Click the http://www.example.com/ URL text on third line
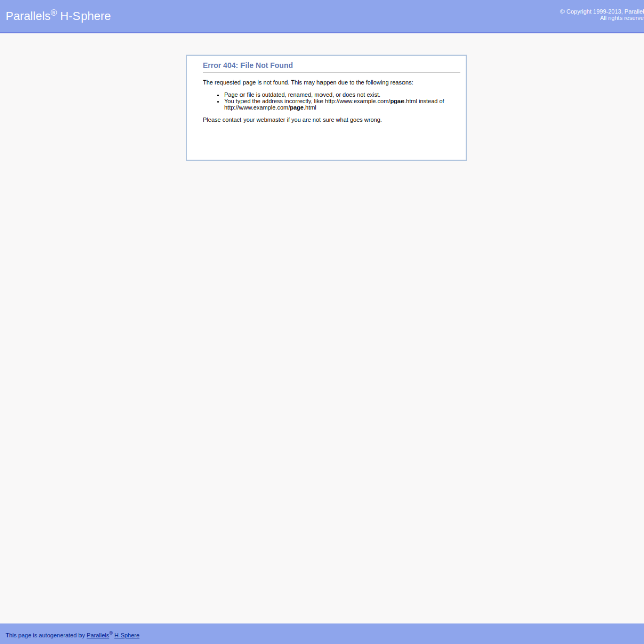 257,108
